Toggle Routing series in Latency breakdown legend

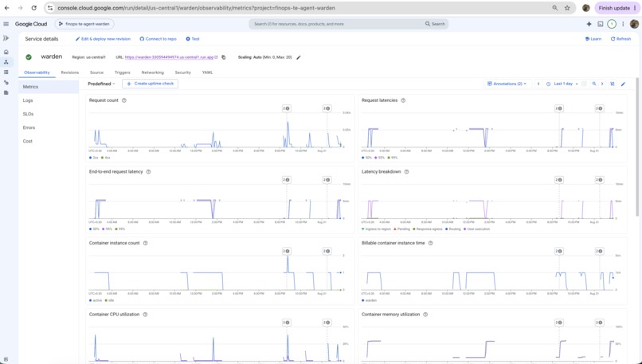pyautogui.click(x=453, y=229)
